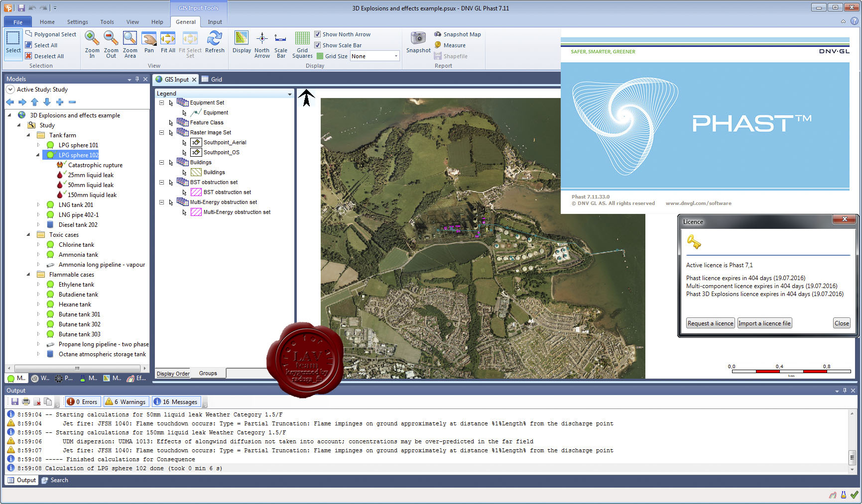862x504 pixels.
Task: Collapse the Toxic cases folder
Action: click(28, 234)
